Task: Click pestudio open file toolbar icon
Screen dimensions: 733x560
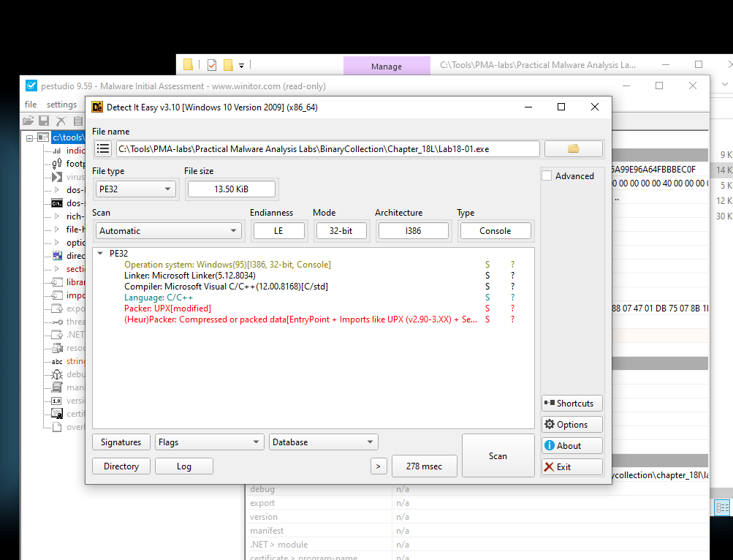Action: coord(28,121)
